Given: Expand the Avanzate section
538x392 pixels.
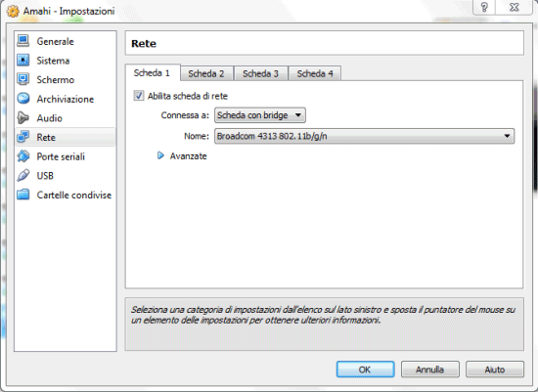Looking at the screenshot, I should point(160,156).
